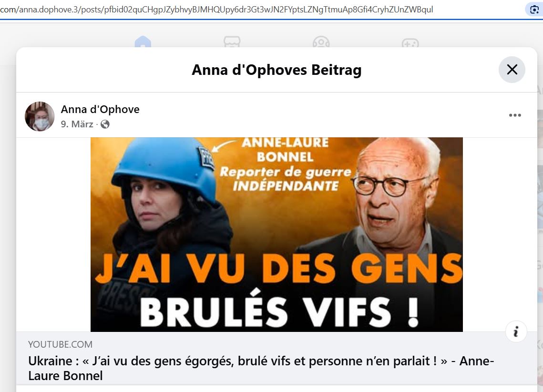Open the Anne-Laure Bonnel video thumbnail
Viewport: 543px width, 392px height.
pos(277,235)
